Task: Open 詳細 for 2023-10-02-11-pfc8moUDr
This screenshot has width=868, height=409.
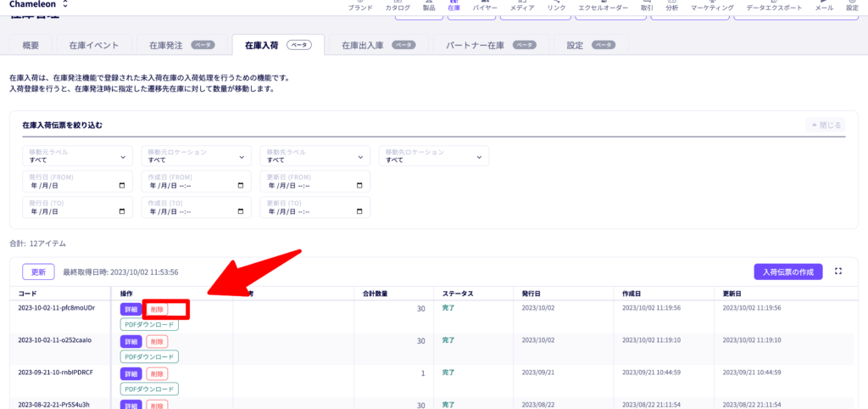Action: tap(131, 310)
